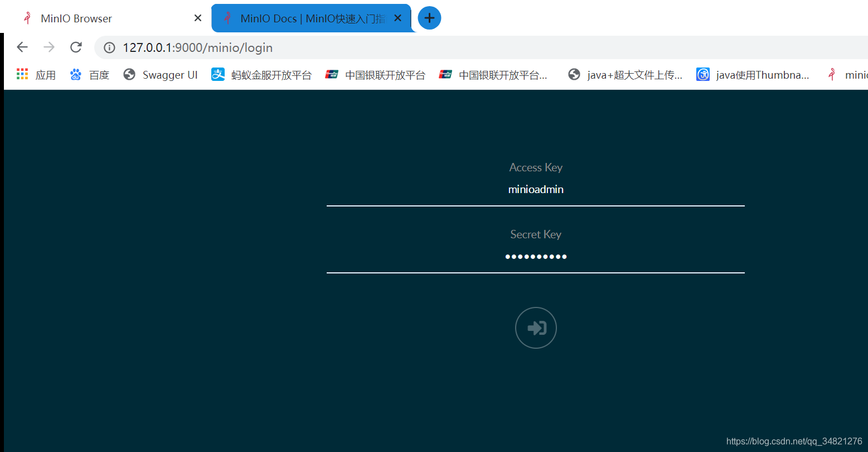Open the 中国银联开放平台 bookmark

(375, 75)
